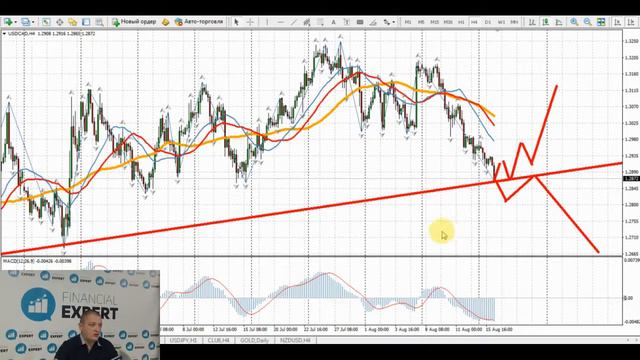Image resolution: width=640 pixels, height=360 pixels.
Task: Select the Text tool A
Action: (x=333, y=22)
